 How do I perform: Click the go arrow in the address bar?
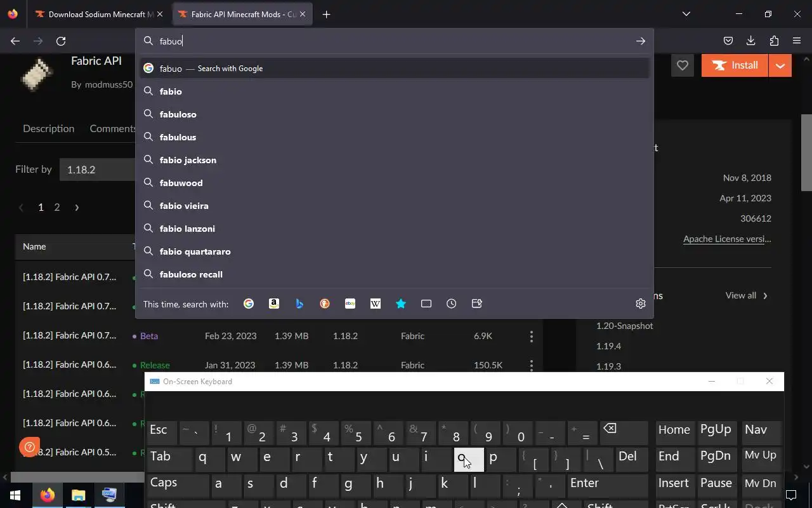coord(641,41)
